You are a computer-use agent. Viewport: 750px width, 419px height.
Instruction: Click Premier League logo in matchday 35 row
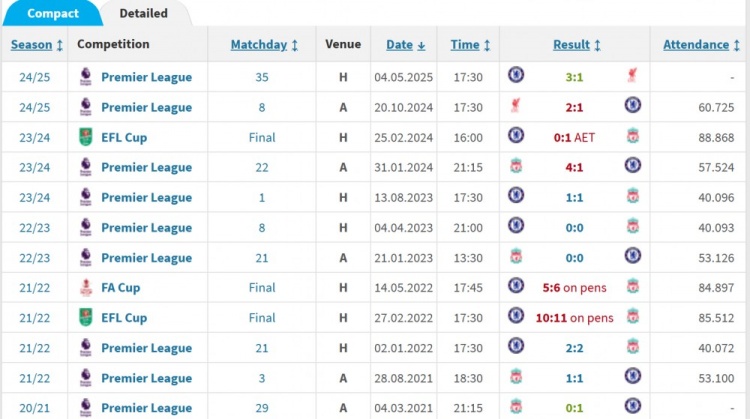tap(85, 77)
